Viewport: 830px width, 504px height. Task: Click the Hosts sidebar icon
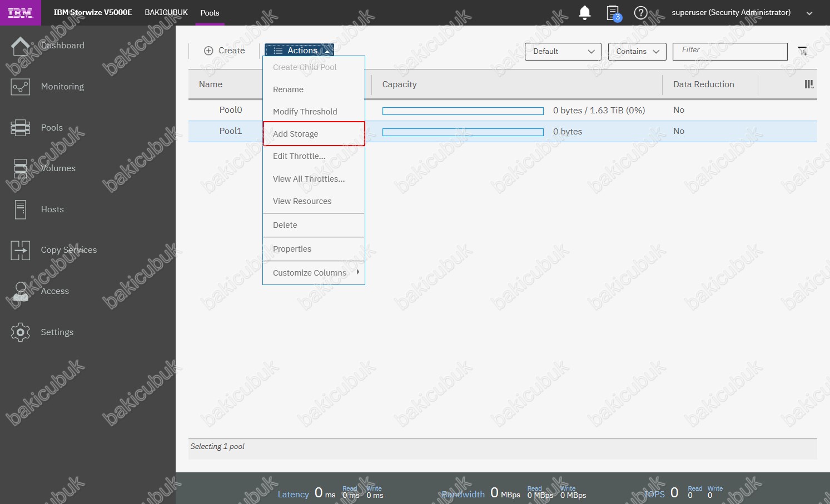click(21, 209)
